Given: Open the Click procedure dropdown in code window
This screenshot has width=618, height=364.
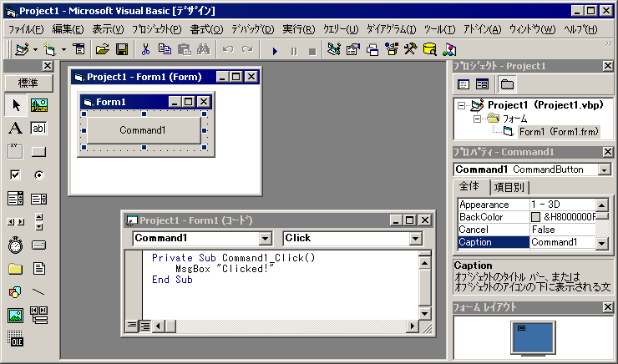Looking at the screenshot, I should [414, 238].
